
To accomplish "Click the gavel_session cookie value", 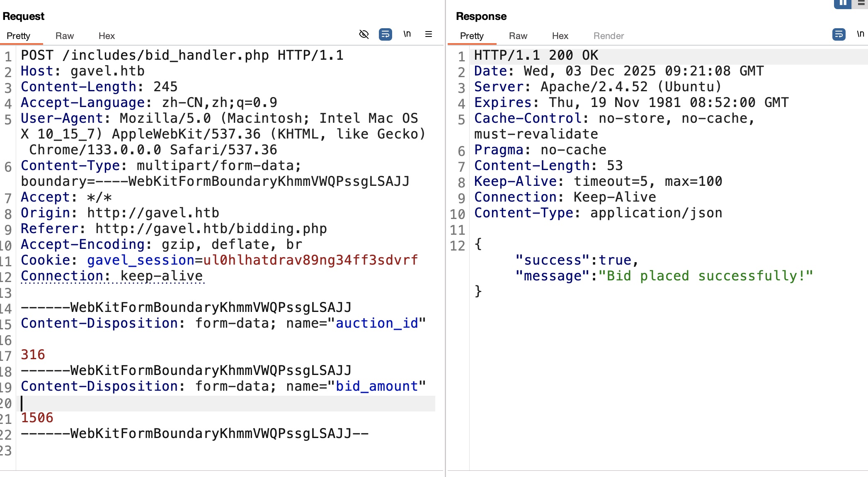I will (x=310, y=260).
